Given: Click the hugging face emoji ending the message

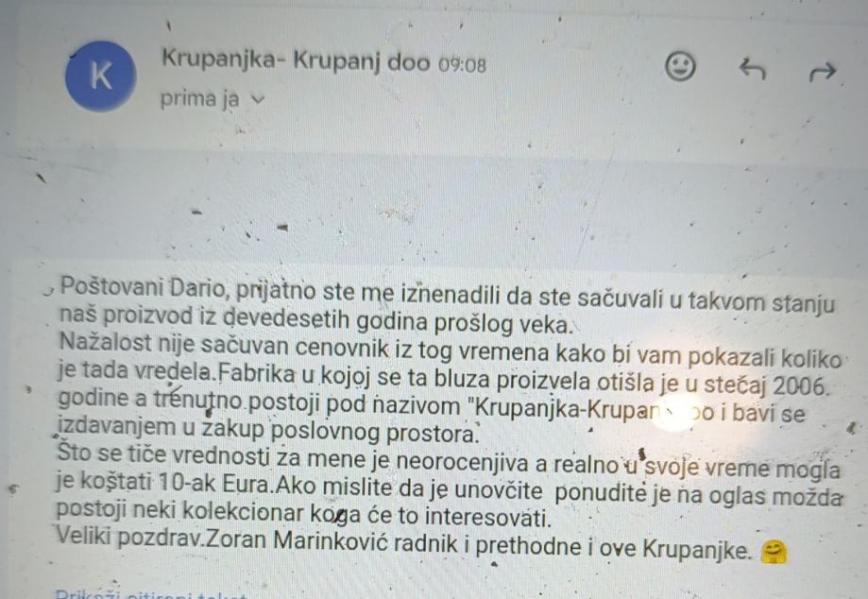Looking at the screenshot, I should pos(774,553).
